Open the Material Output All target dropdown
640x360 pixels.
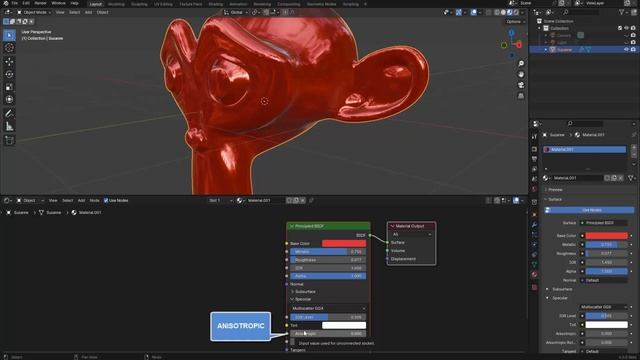point(411,234)
